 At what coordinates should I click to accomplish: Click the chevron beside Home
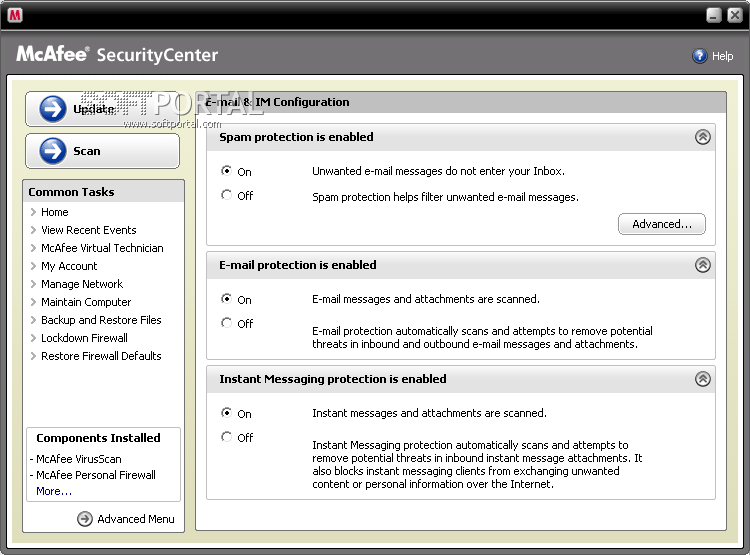coord(33,212)
